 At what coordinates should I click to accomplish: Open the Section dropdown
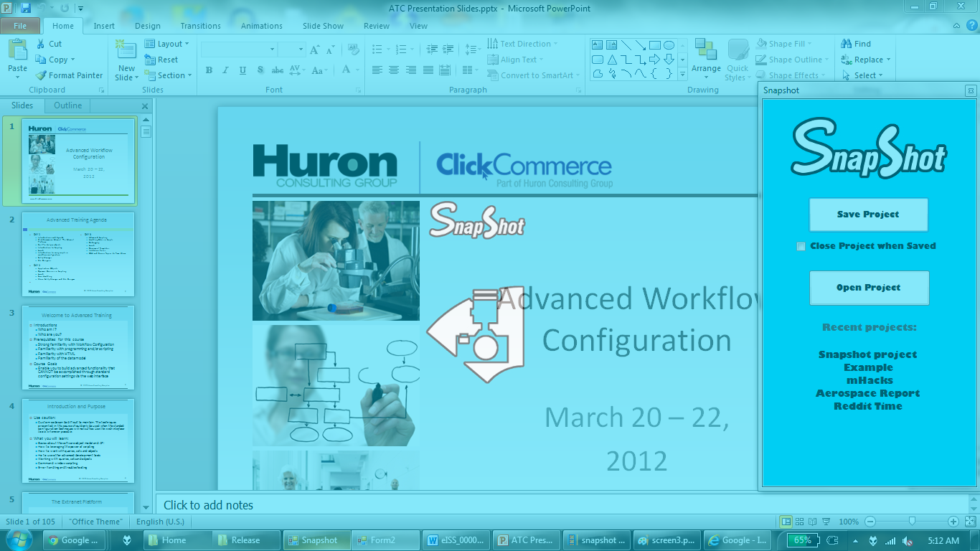pos(168,75)
